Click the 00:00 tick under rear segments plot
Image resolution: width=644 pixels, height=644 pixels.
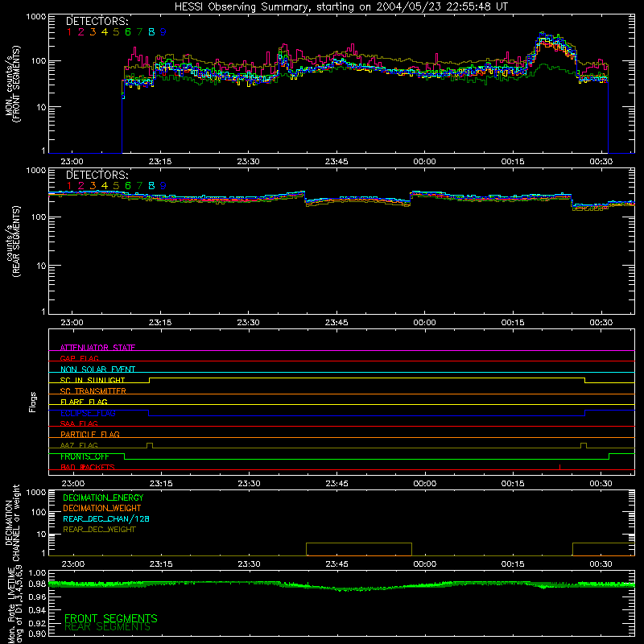click(x=425, y=323)
